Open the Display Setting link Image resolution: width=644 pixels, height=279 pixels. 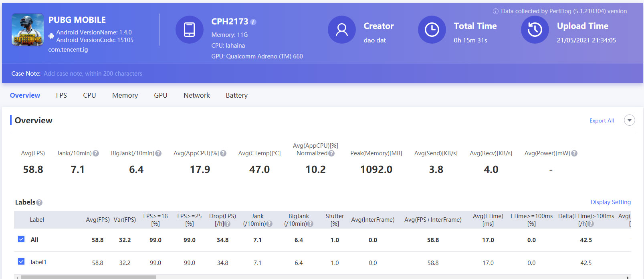611,202
